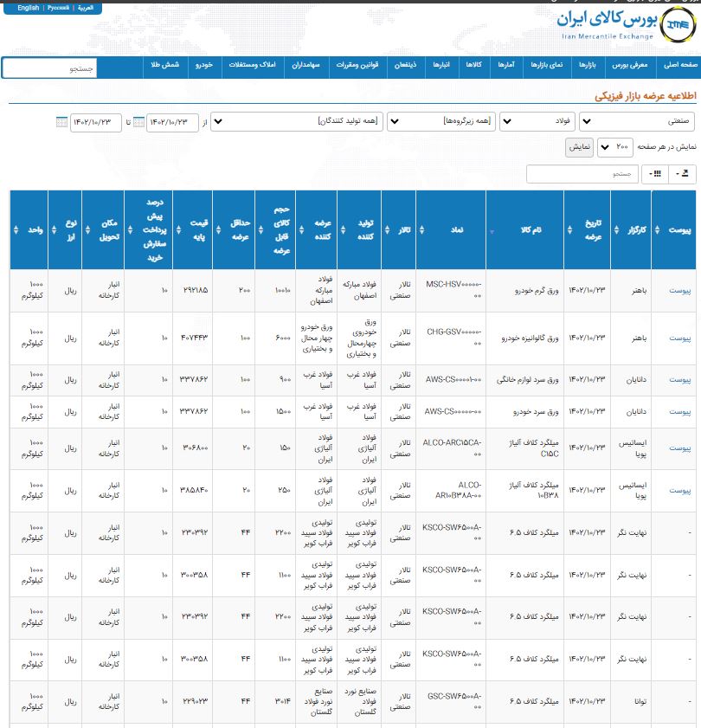Open پیوست link for ورق سرد لوازم خانگی

point(679,380)
